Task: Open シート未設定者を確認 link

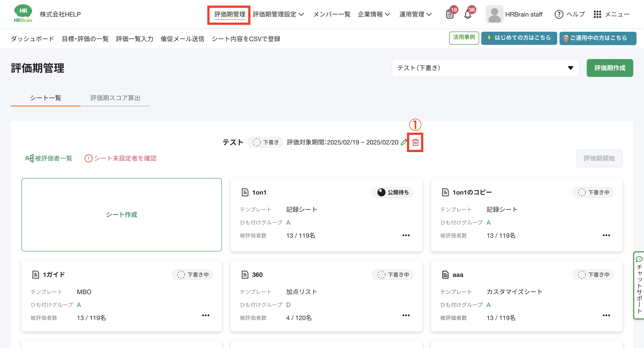Action: [125, 158]
